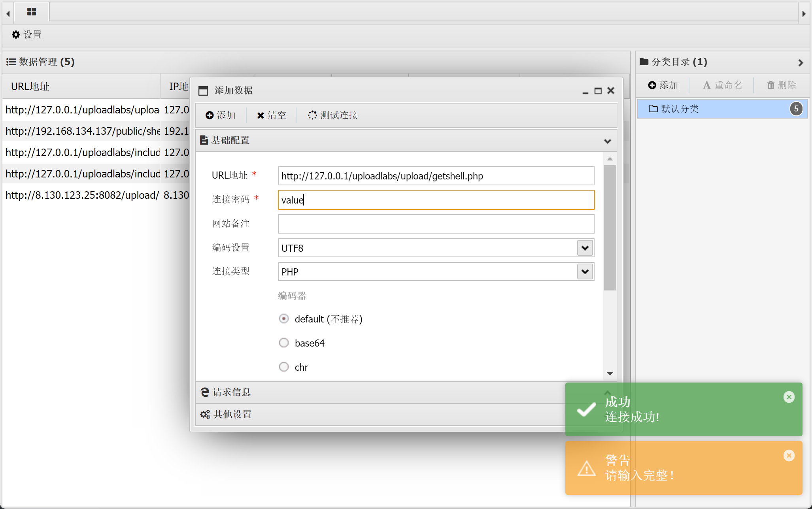812x509 pixels.
Task: Click 添加 category button in right panel
Action: click(663, 85)
